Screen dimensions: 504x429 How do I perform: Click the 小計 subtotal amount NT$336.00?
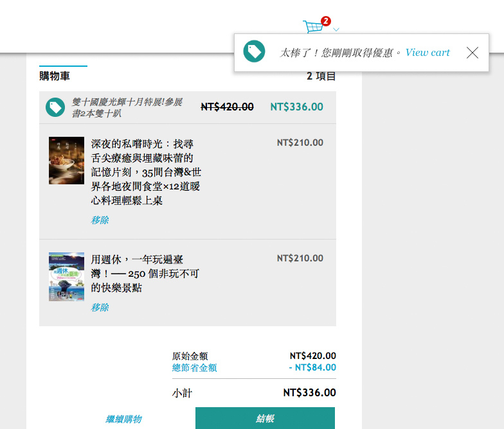click(x=310, y=393)
